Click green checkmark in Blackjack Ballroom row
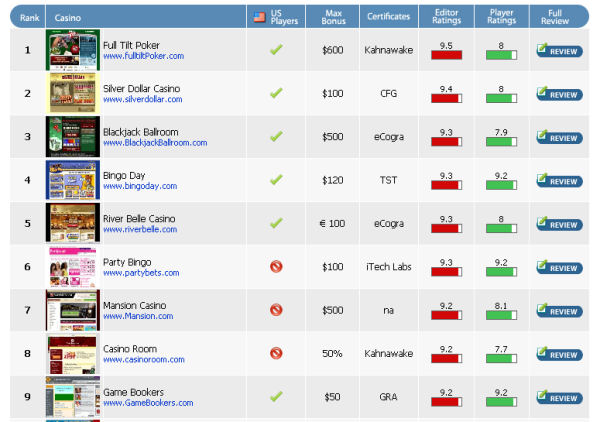Viewport: 600px width, 422px height. pos(276,136)
